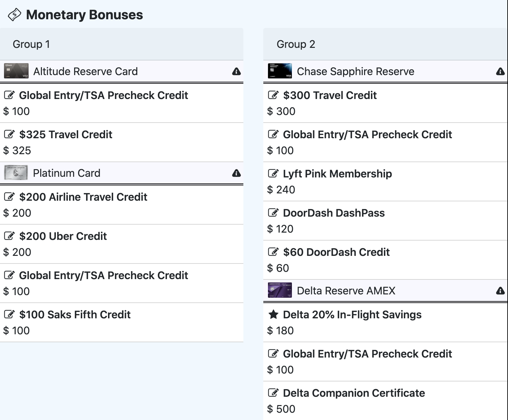Edit Global Entry credit icon under Delta Reserve AMEX

click(273, 354)
